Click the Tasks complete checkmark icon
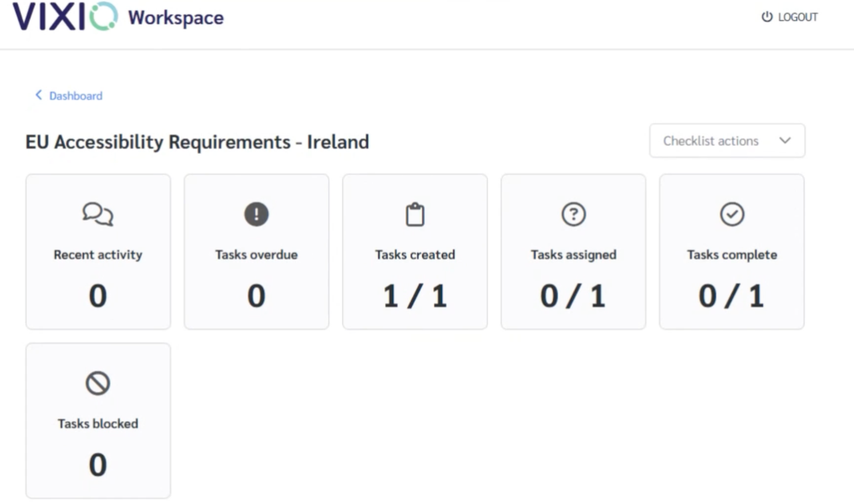Screen dimensions: 854x504 tap(732, 214)
